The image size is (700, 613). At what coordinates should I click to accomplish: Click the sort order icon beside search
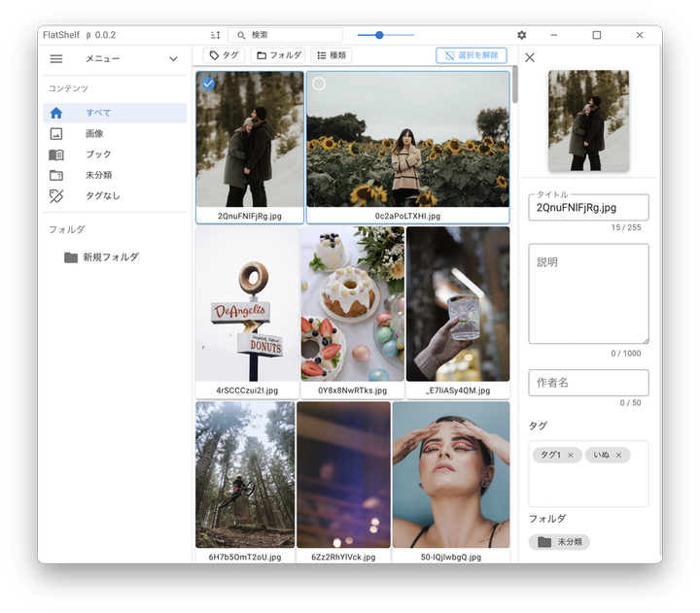point(215,35)
